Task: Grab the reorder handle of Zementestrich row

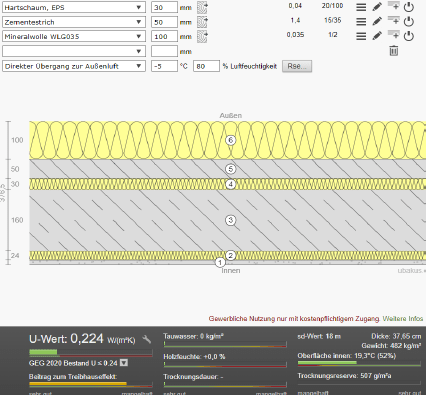Action: pos(361,22)
